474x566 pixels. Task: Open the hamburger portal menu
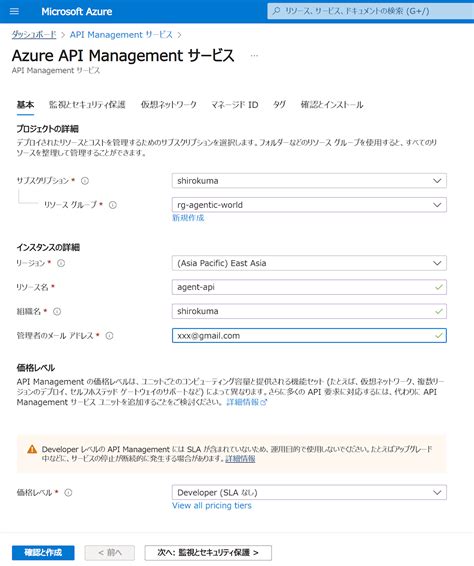point(14,11)
